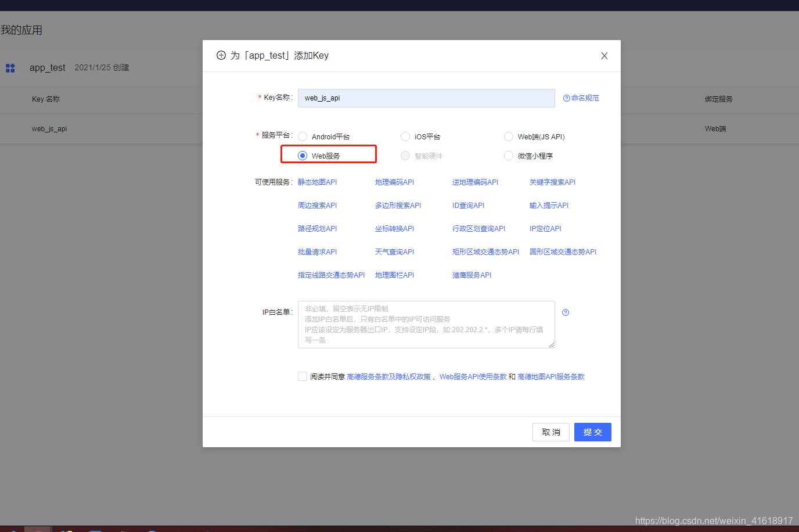Open the 地理编码API link
The image size is (799, 532).
tap(394, 182)
